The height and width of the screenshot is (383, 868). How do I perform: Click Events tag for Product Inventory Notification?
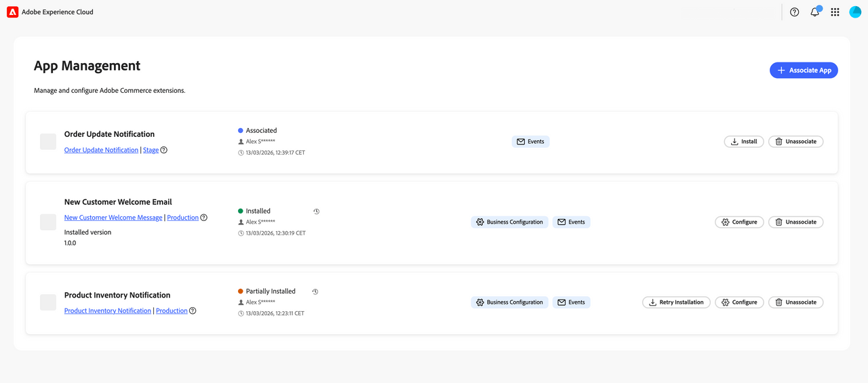pyautogui.click(x=571, y=302)
